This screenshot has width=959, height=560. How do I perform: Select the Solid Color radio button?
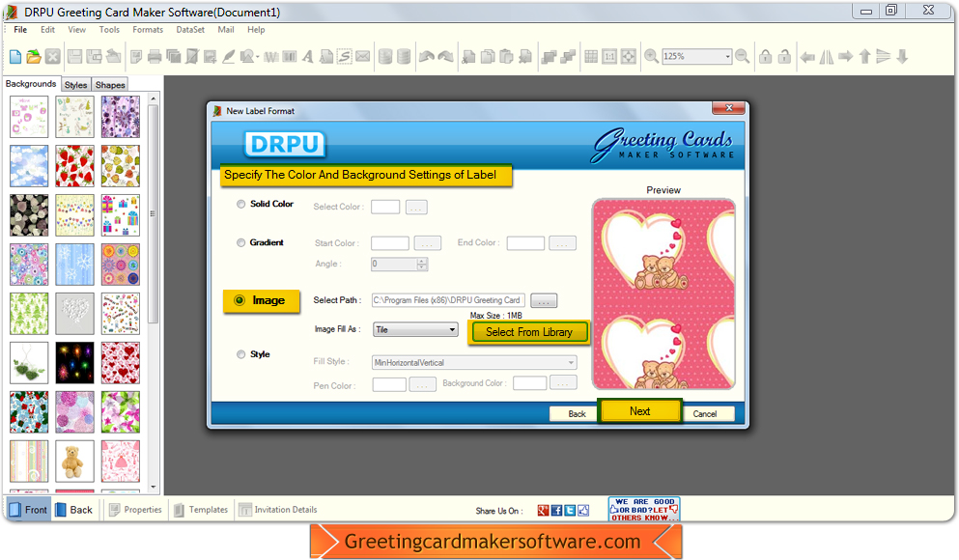241,204
